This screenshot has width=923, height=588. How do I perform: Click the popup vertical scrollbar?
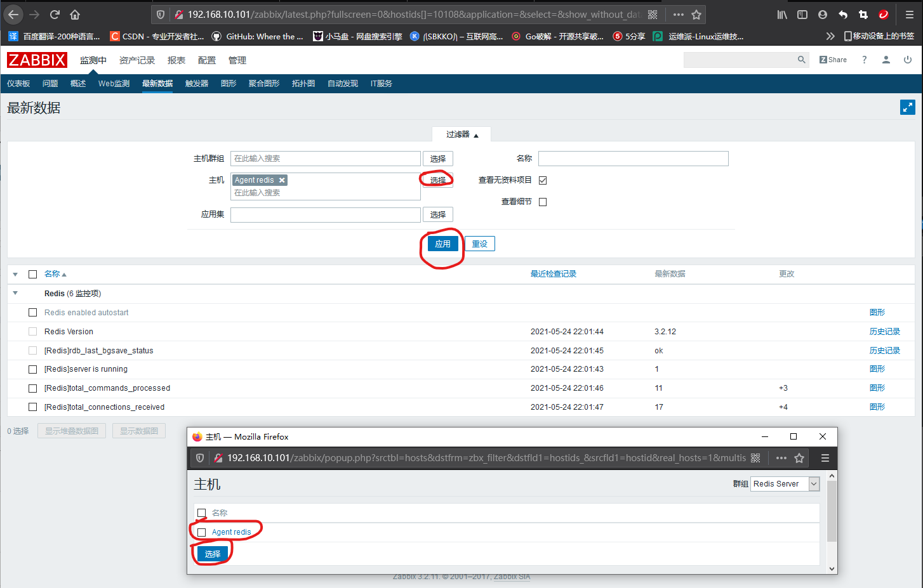pyautogui.click(x=832, y=511)
